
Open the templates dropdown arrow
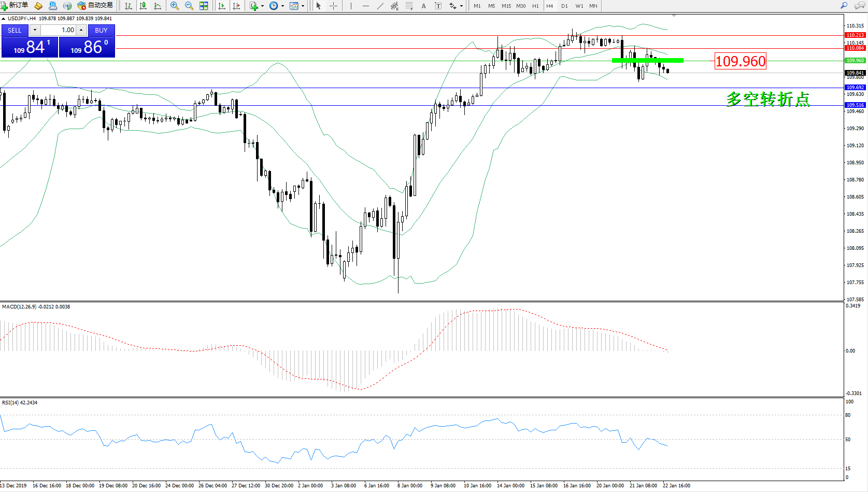303,6
